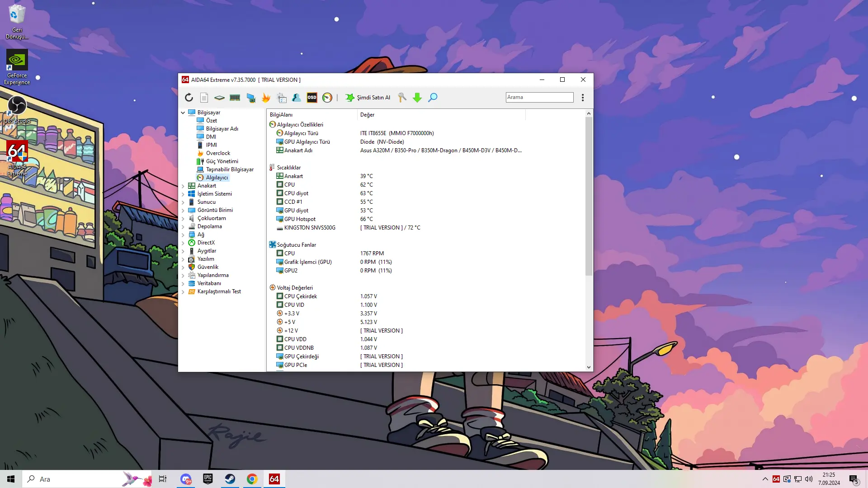868x488 pixels.
Task: Open AIDA64 Extreme desktop shortcut
Action: tap(17, 158)
